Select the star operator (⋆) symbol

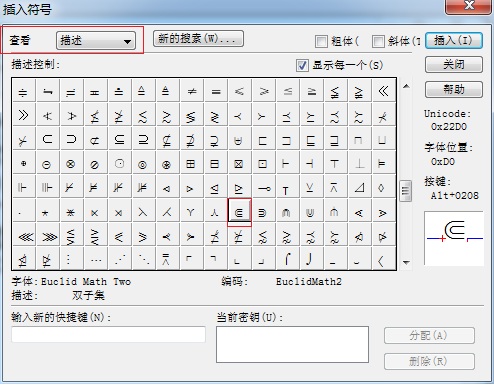coord(47,212)
